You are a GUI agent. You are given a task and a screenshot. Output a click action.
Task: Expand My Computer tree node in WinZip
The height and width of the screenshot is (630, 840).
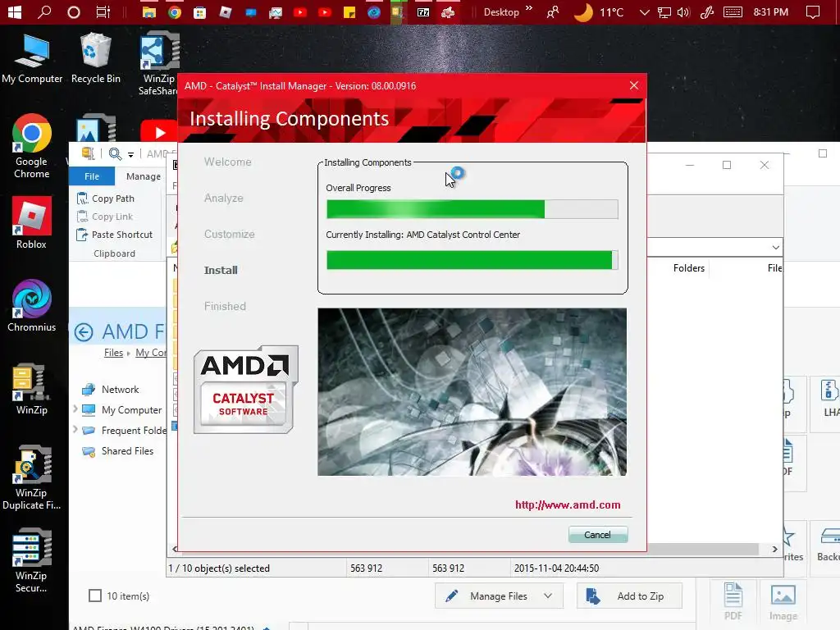[x=75, y=409]
